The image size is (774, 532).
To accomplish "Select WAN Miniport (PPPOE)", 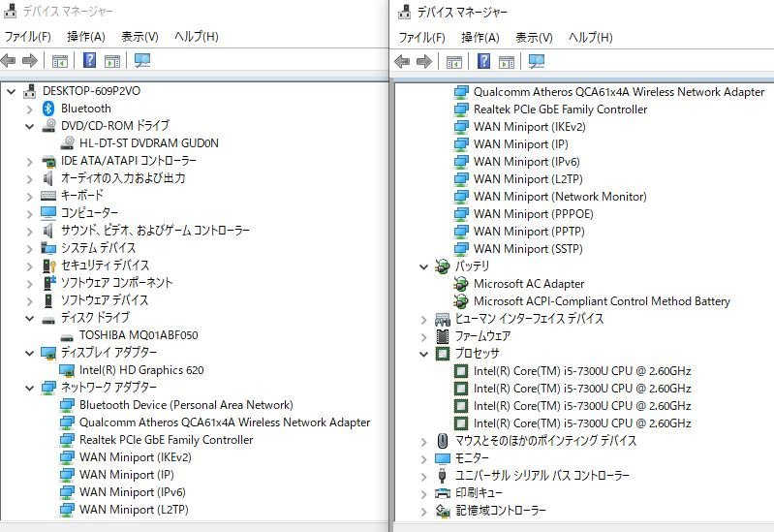I will pyautogui.click(x=533, y=214).
